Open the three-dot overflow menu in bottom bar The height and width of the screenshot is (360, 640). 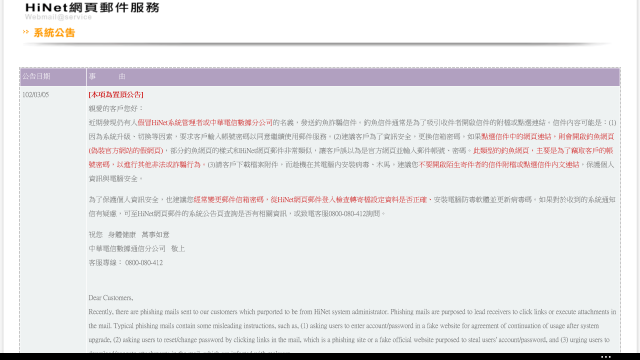(x=606, y=357)
